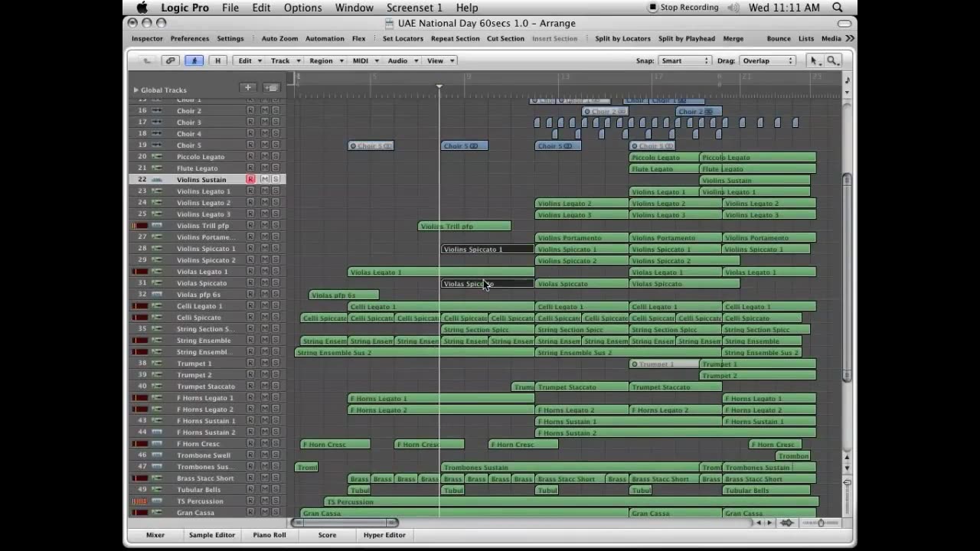
Task: Solo the Violins Sustain track
Action: (x=276, y=180)
